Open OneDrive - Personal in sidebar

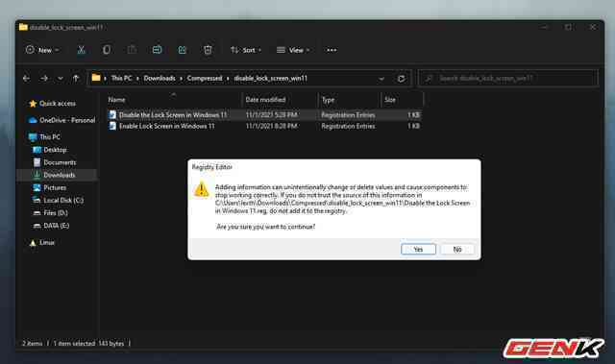point(61,120)
